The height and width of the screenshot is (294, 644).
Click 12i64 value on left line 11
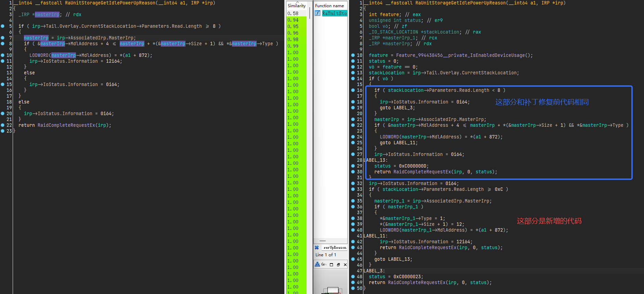click(x=113, y=61)
